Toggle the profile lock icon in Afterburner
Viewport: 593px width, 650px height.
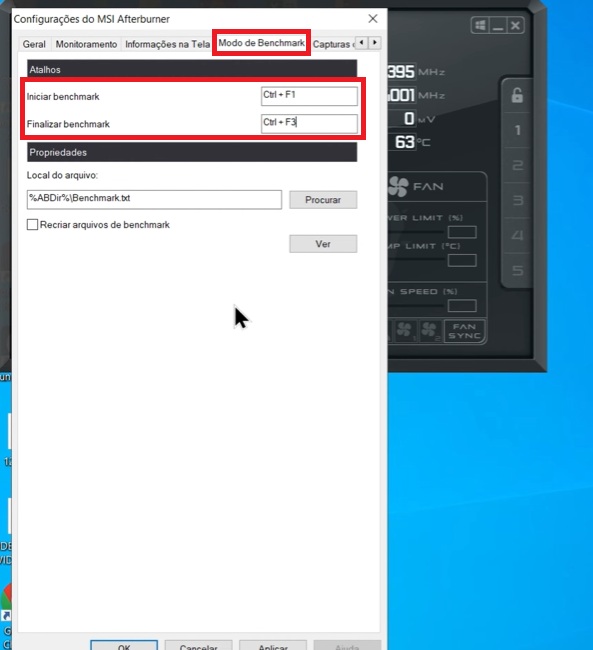click(x=517, y=95)
